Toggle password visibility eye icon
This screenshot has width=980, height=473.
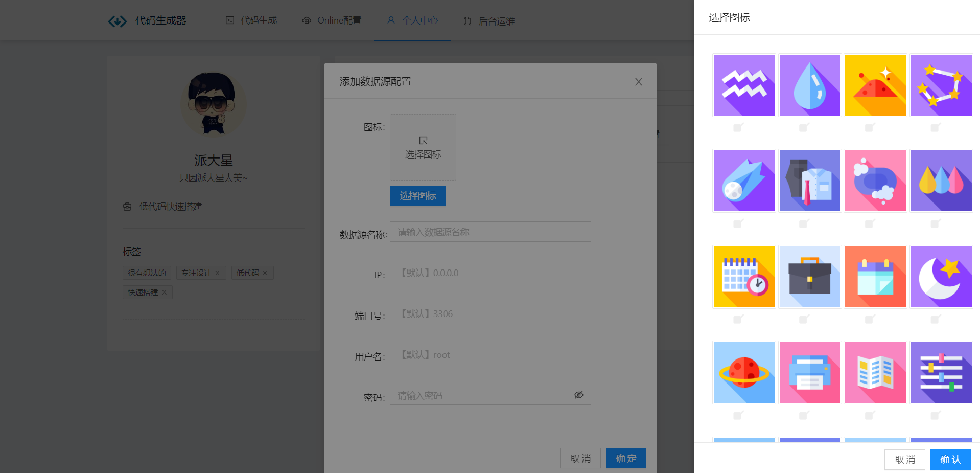click(579, 395)
